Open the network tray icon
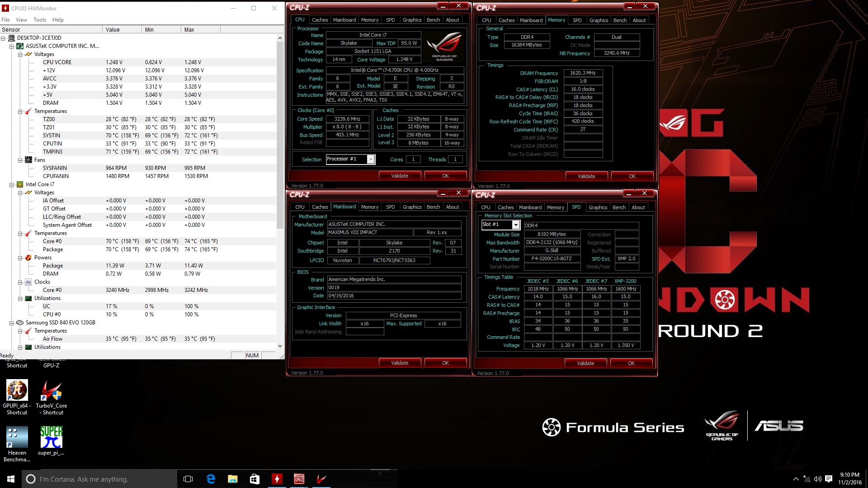This screenshot has height=488, width=868. [x=807, y=479]
